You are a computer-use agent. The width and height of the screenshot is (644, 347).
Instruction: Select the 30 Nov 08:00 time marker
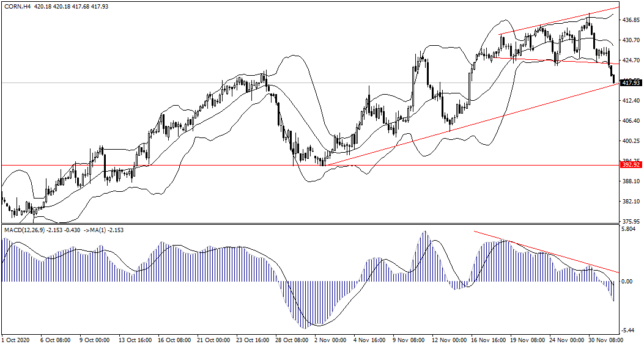click(604, 339)
